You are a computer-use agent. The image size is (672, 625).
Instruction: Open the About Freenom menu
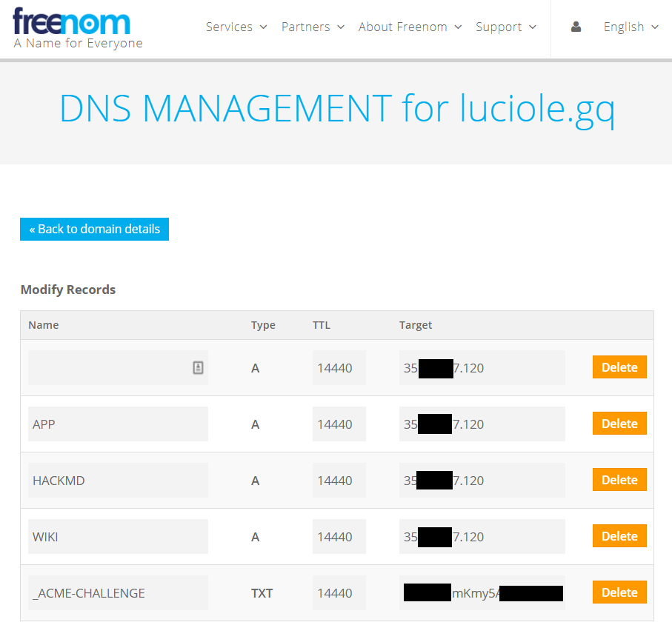(410, 27)
